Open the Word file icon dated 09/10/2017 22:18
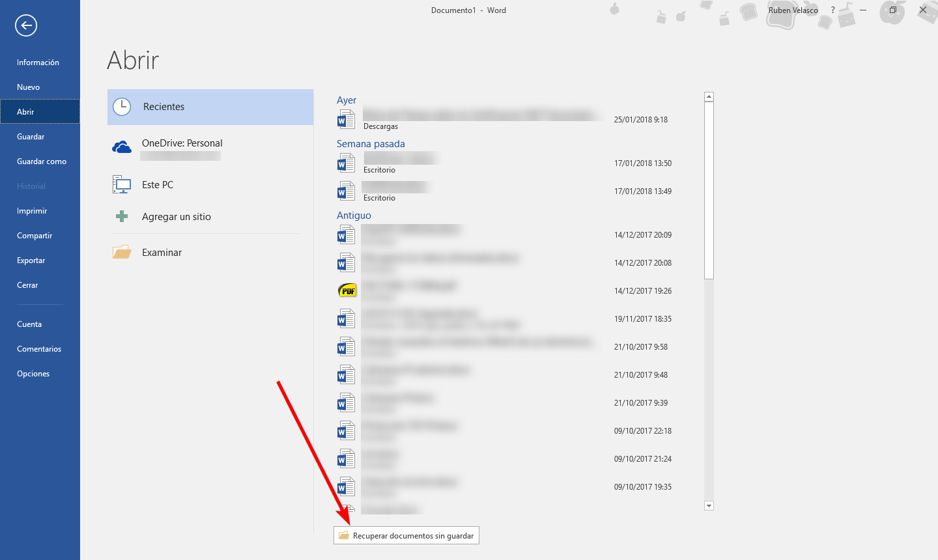This screenshot has width=938, height=560. [346, 431]
